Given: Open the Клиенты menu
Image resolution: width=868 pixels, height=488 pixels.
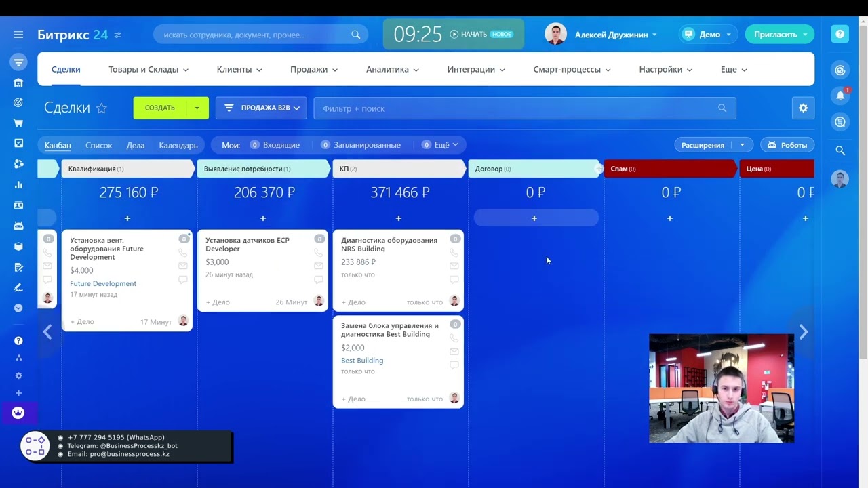Looking at the screenshot, I should pyautogui.click(x=239, y=69).
